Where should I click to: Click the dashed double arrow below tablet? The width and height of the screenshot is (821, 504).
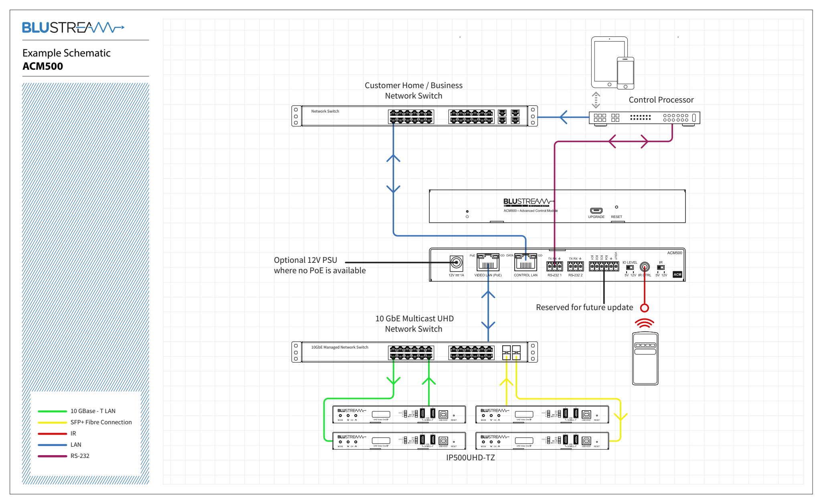[596, 100]
